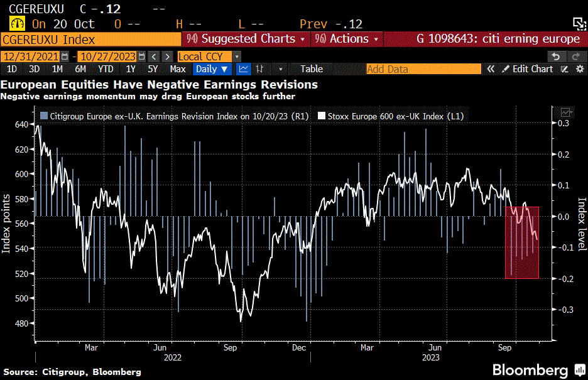
Task: Expand the Local CCY currency dropdown arrow
Action: pyautogui.click(x=237, y=57)
